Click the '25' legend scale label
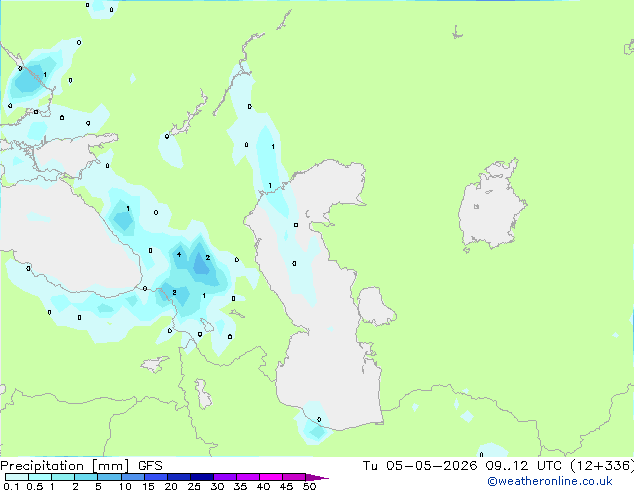634x490 pixels. [x=194, y=486]
